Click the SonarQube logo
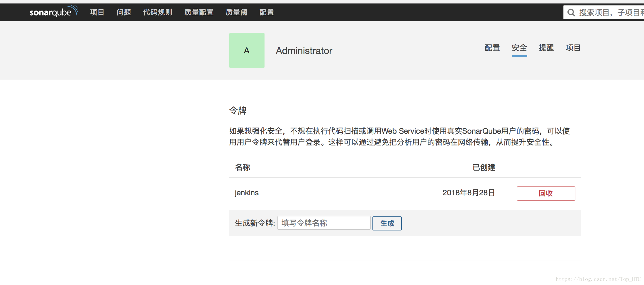The height and width of the screenshot is (285, 644). coord(54,12)
